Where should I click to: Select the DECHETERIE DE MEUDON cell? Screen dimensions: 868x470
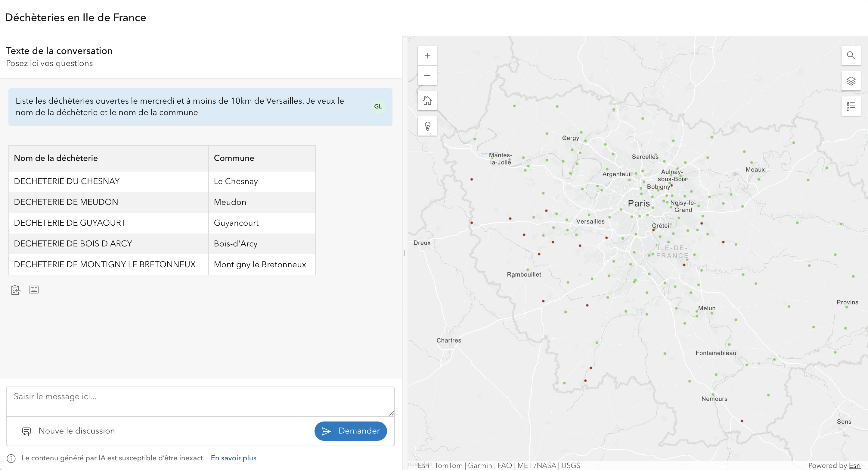(x=108, y=202)
